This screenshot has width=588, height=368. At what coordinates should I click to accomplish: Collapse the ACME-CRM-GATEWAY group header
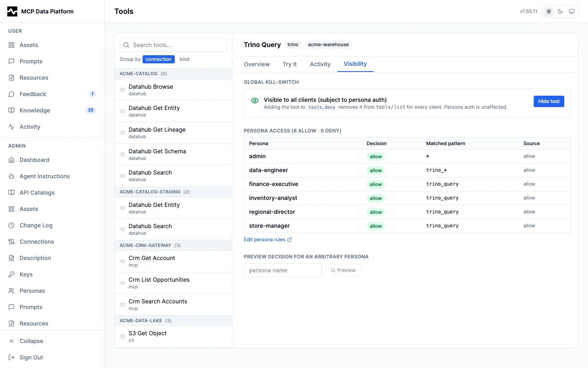coord(173,245)
